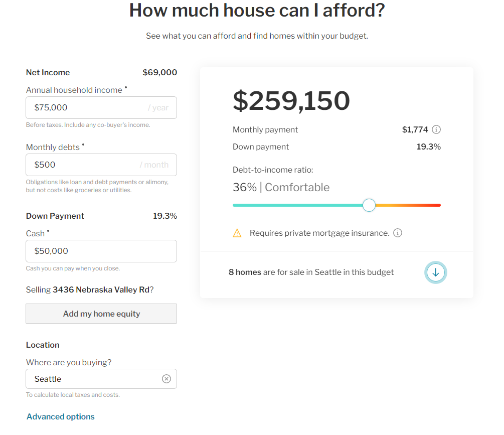
Task: Select the monthly debts input showing $500
Action: (x=101, y=165)
